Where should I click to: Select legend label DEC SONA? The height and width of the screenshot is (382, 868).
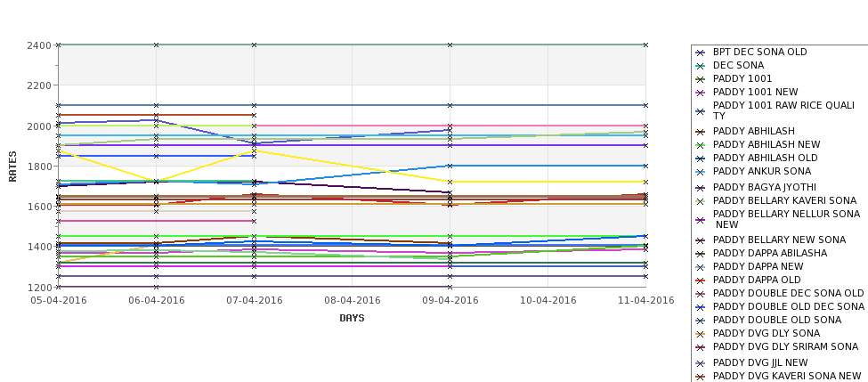(738, 65)
